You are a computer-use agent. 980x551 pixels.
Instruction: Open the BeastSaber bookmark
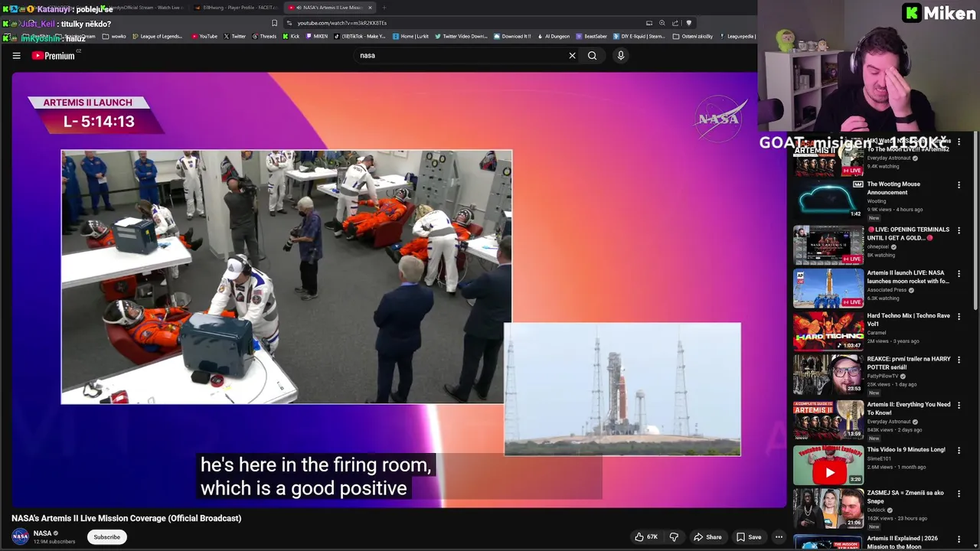[592, 36]
